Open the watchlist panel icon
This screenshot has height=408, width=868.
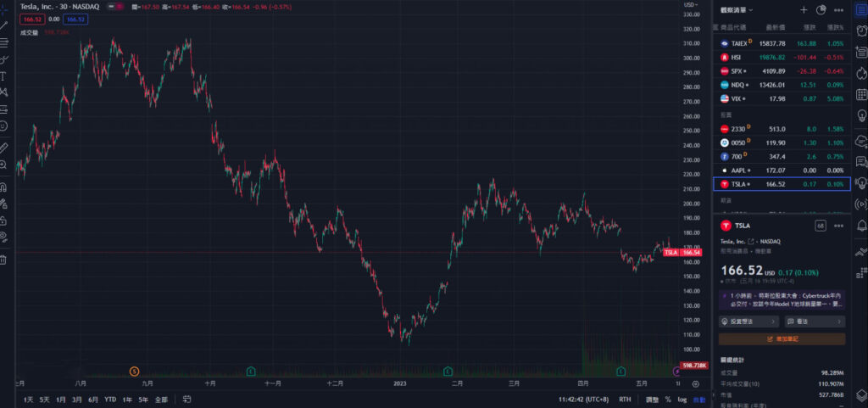click(x=861, y=10)
